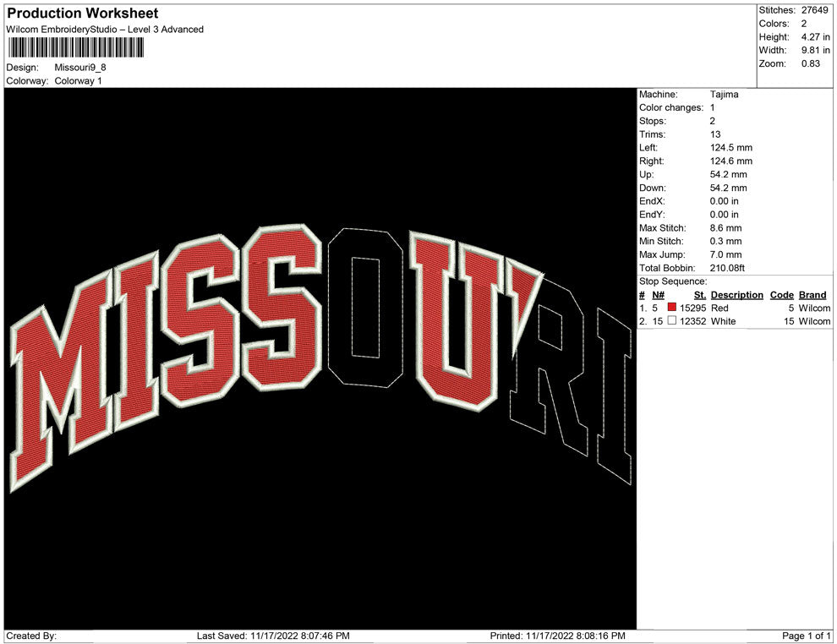The image size is (837, 644).
Task: Click the Colors count value 2
Action: tap(804, 24)
